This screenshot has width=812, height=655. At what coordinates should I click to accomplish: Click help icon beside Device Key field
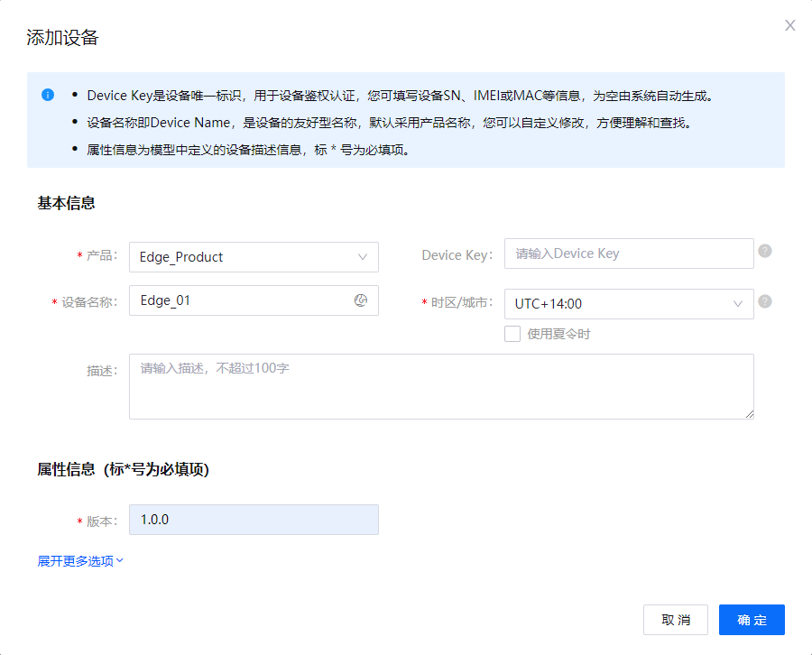(x=765, y=251)
